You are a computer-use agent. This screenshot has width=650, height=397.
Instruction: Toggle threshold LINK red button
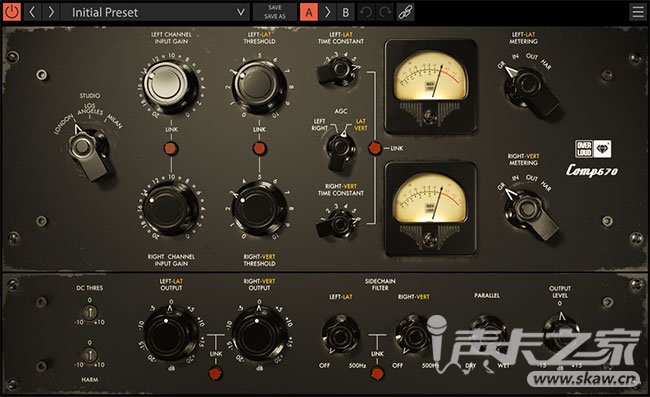click(x=259, y=148)
